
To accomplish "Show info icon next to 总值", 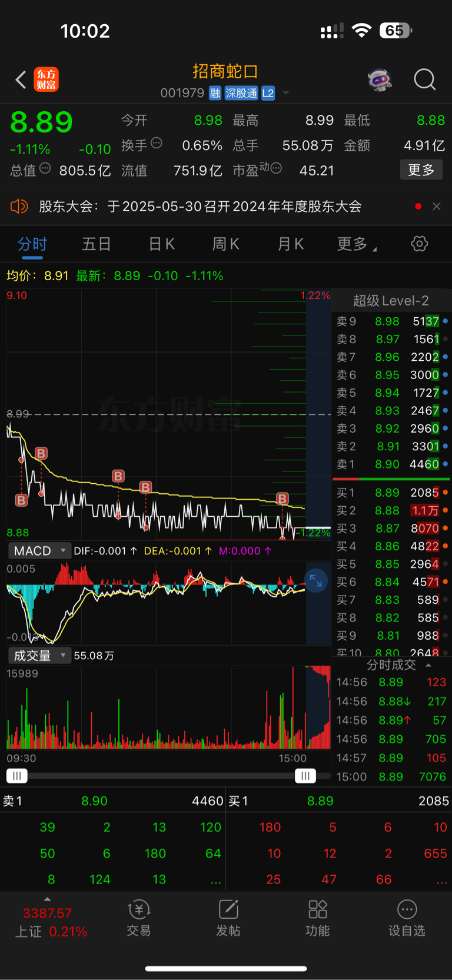I will (45, 169).
